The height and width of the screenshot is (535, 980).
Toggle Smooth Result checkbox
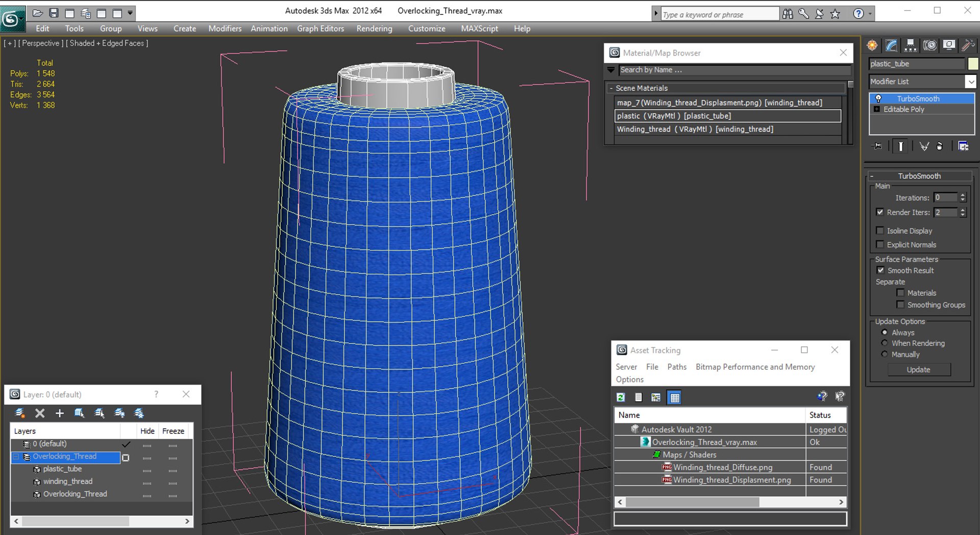click(880, 270)
